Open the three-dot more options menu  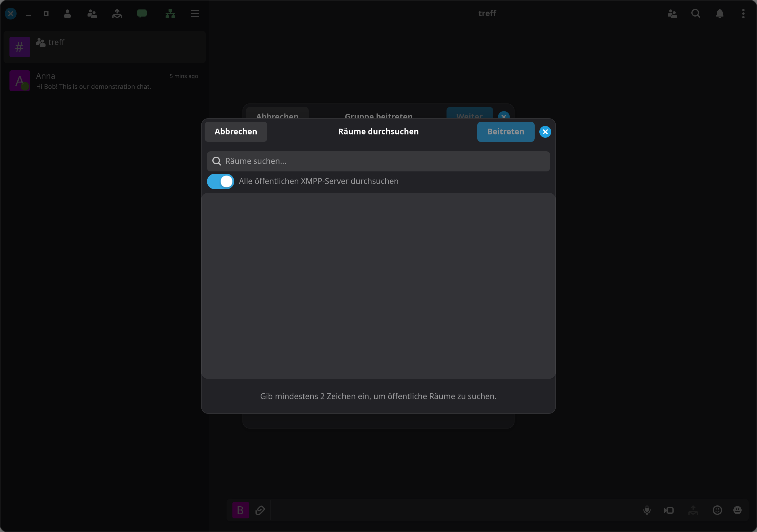743,14
